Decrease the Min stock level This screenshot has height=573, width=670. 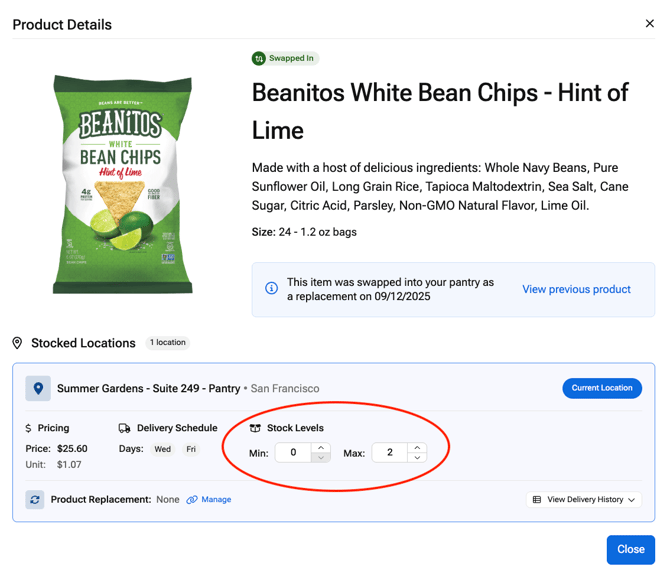(x=321, y=458)
